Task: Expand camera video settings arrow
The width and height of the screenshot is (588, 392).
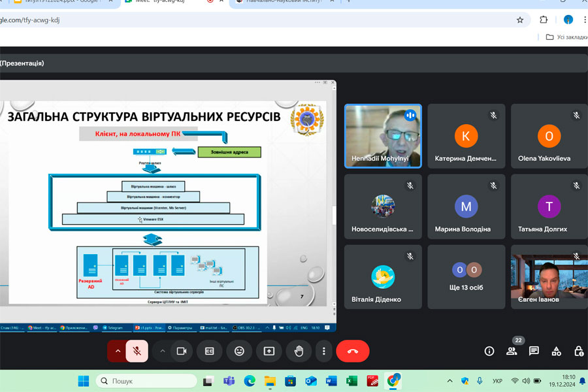Action: (x=163, y=351)
